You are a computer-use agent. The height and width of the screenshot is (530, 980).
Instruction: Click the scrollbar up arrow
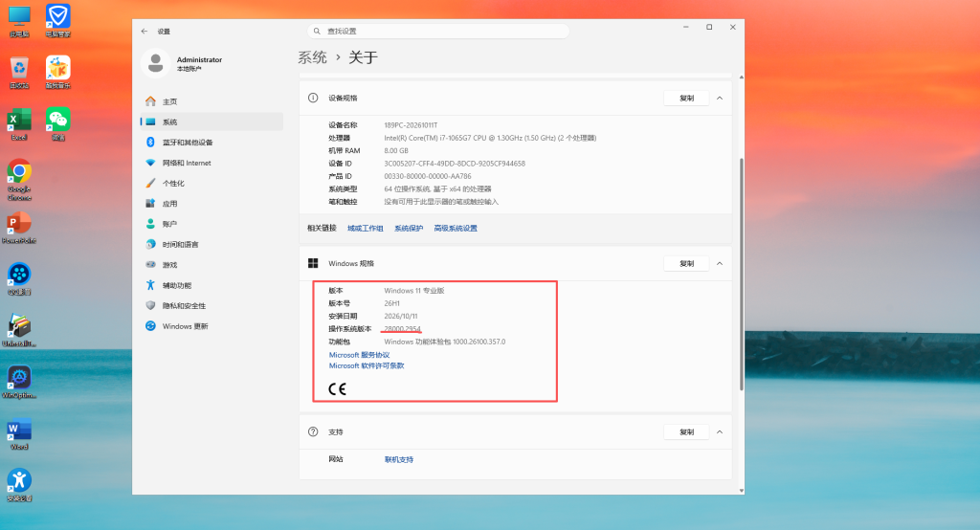coord(742,77)
